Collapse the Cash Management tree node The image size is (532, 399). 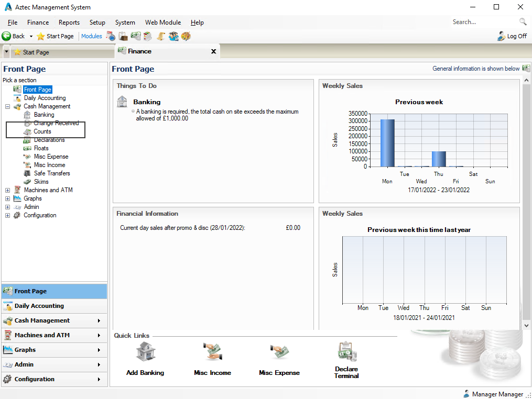click(x=7, y=106)
